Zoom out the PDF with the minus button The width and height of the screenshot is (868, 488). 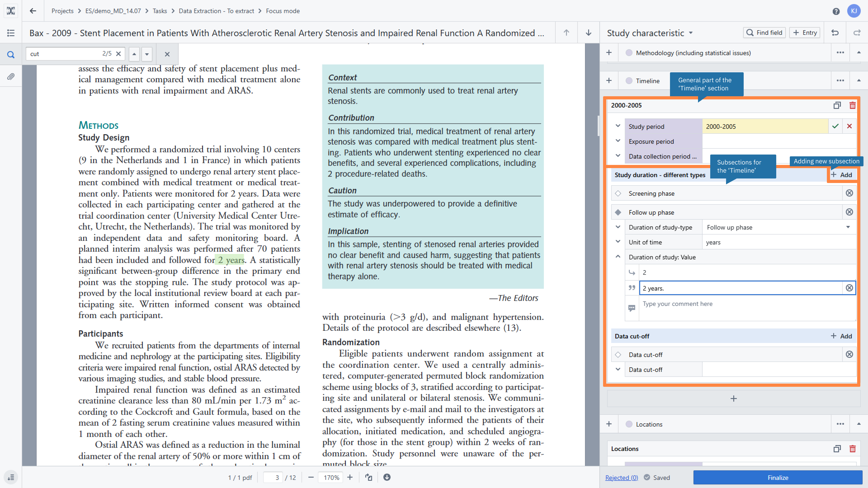[311, 477]
